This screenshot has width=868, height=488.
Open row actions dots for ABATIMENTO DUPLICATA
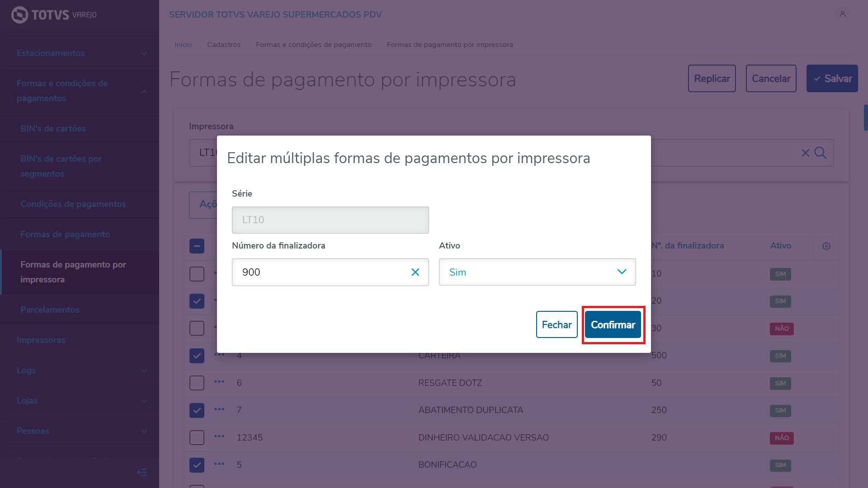pyautogui.click(x=219, y=409)
